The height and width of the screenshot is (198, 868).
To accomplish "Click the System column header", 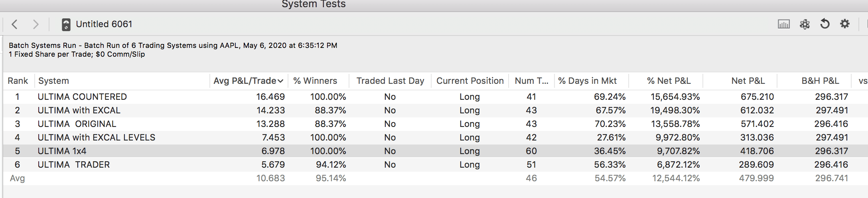I will 54,81.
